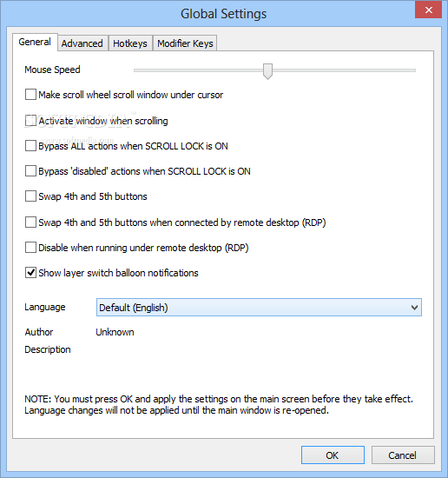448x478 pixels.
Task: Select the Modifier Keys tab
Action: pyautogui.click(x=185, y=43)
